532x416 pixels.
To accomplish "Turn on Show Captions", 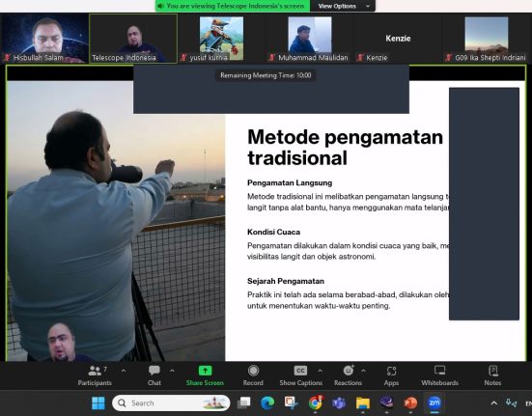I will pyautogui.click(x=300, y=375).
